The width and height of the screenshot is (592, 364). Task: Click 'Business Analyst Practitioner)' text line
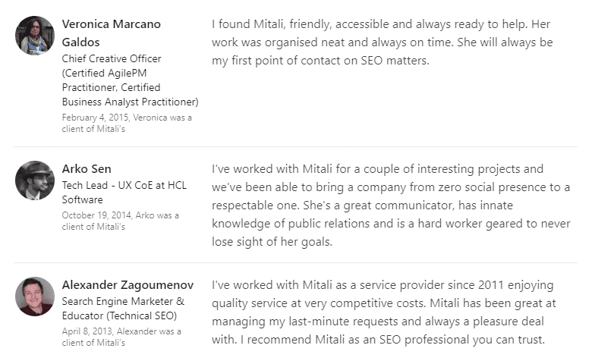131,102
